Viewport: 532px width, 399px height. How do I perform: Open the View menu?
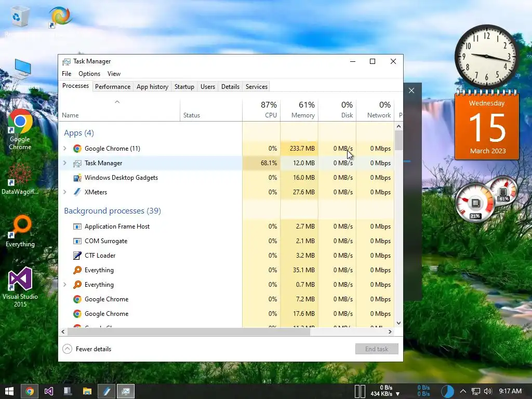point(114,74)
